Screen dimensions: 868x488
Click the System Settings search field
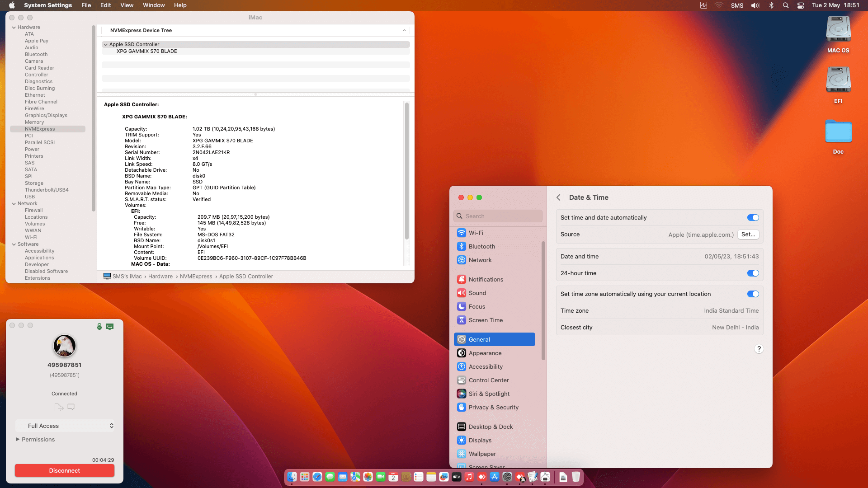[498, 216]
